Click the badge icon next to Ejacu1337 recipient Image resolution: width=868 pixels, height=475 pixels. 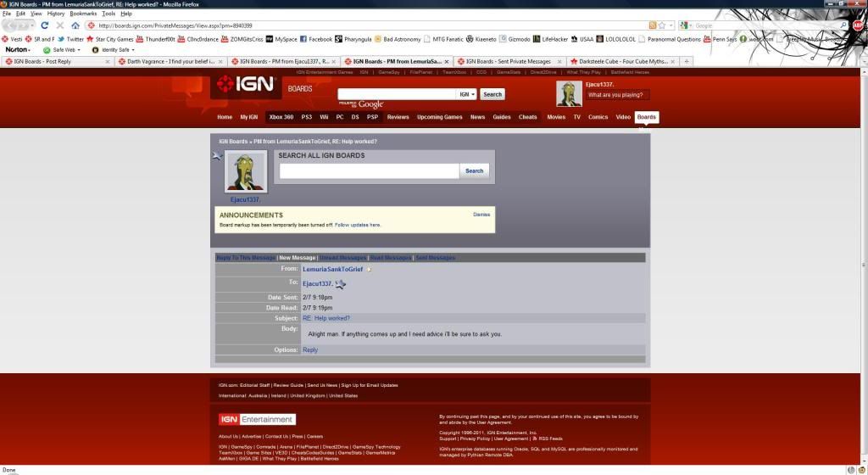(341, 284)
